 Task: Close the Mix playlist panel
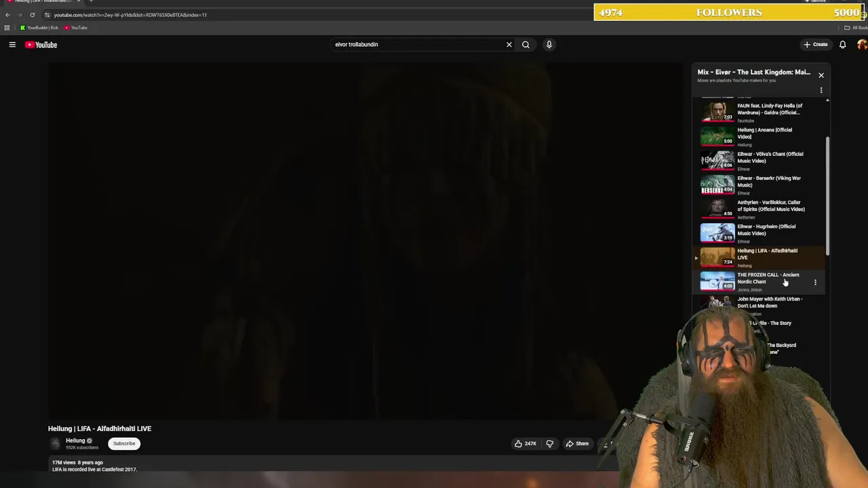coord(821,75)
